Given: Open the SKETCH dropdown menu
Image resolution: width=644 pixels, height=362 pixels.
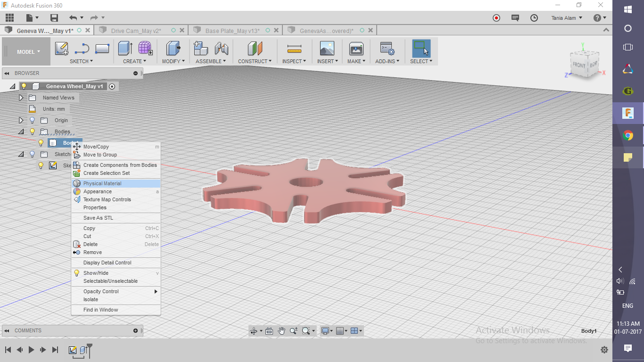Looking at the screenshot, I should pyautogui.click(x=82, y=61).
